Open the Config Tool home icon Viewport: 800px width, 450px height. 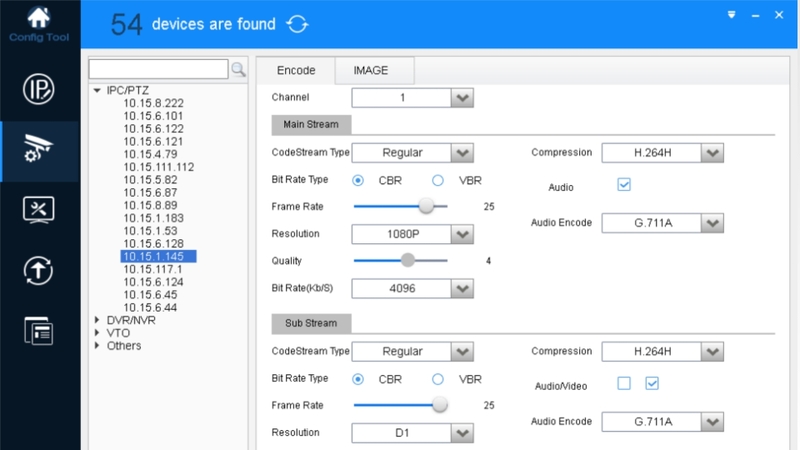[39, 18]
